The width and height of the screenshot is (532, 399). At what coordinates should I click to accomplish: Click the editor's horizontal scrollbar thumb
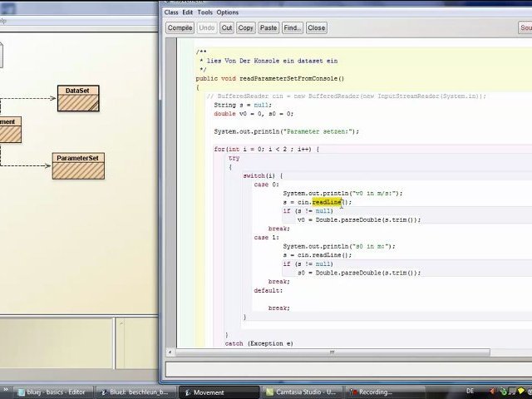332,352
